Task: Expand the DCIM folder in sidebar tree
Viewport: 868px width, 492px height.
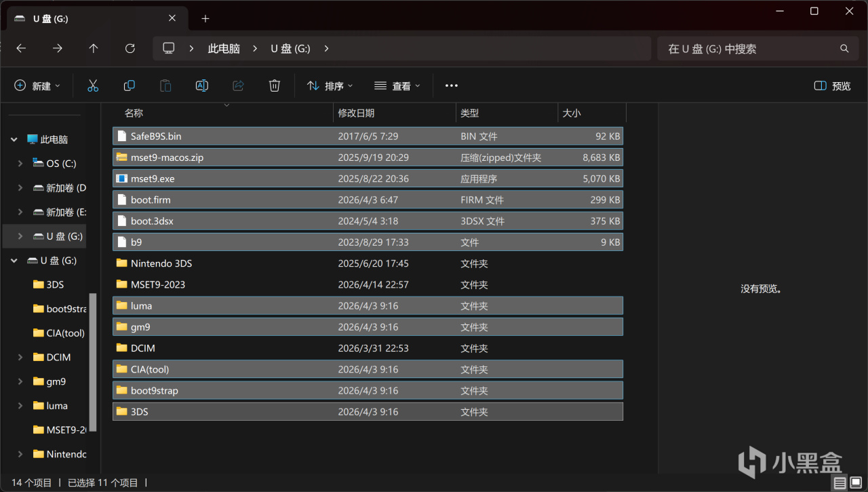Action: pyautogui.click(x=20, y=357)
